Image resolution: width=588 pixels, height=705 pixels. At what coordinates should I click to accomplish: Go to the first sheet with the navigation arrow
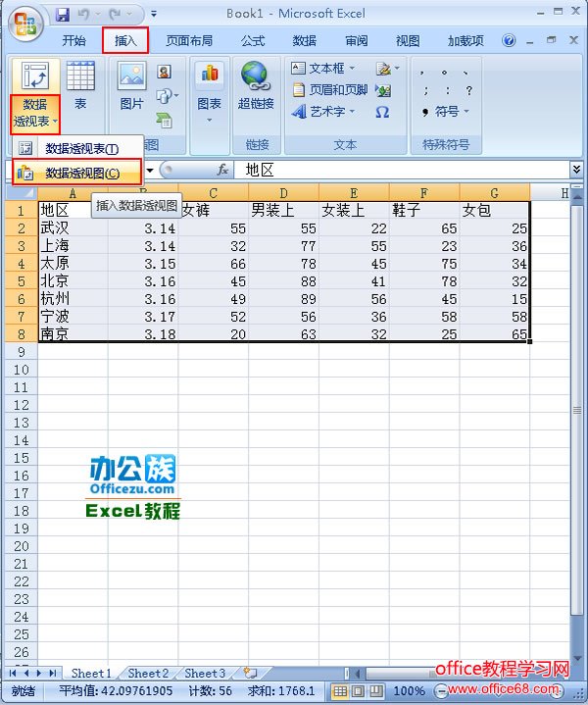(x=12, y=673)
